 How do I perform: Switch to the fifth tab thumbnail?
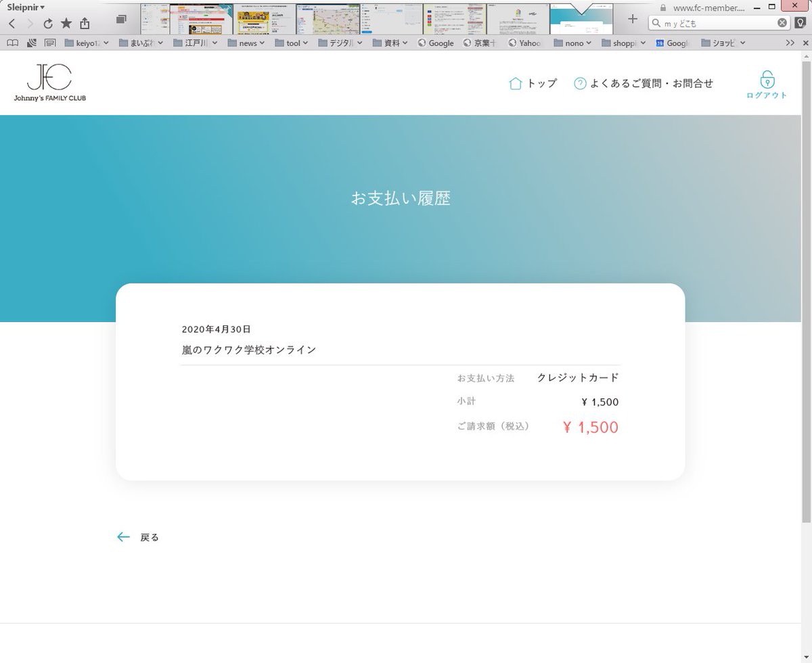392,19
